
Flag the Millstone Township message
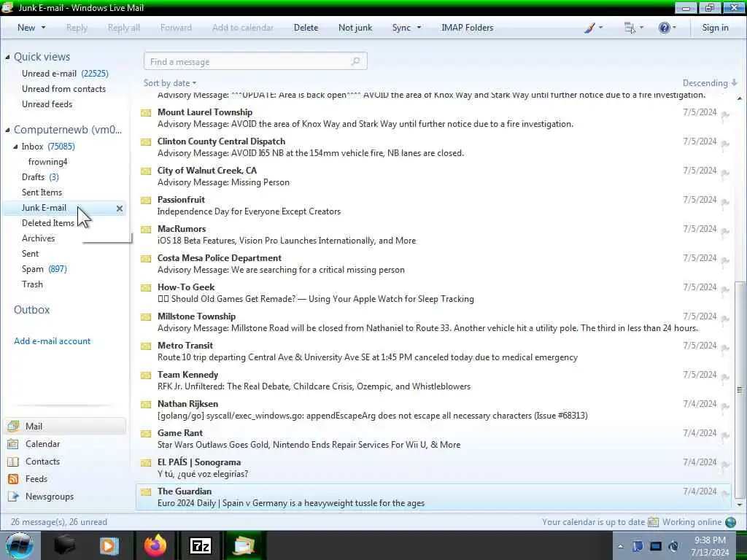pos(724,320)
